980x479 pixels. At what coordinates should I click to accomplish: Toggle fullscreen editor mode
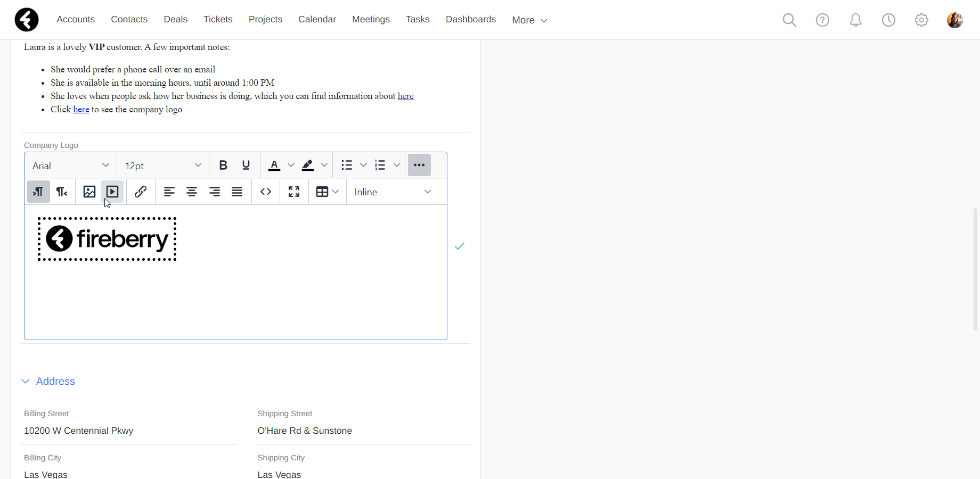tap(294, 192)
